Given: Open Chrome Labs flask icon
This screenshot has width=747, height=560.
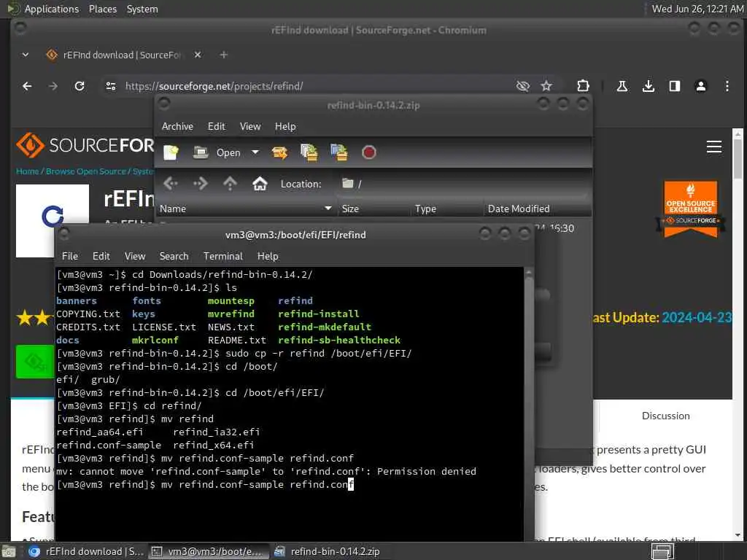Looking at the screenshot, I should pyautogui.click(x=622, y=86).
